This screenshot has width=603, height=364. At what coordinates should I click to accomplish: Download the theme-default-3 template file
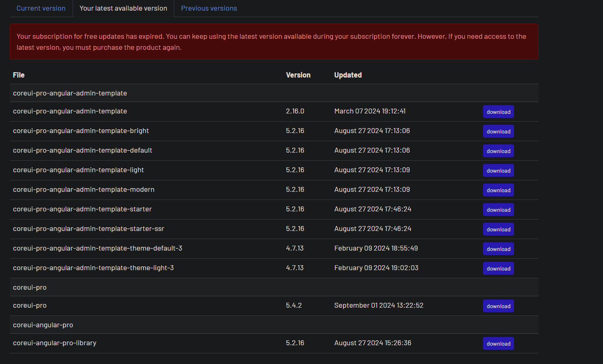coord(498,249)
